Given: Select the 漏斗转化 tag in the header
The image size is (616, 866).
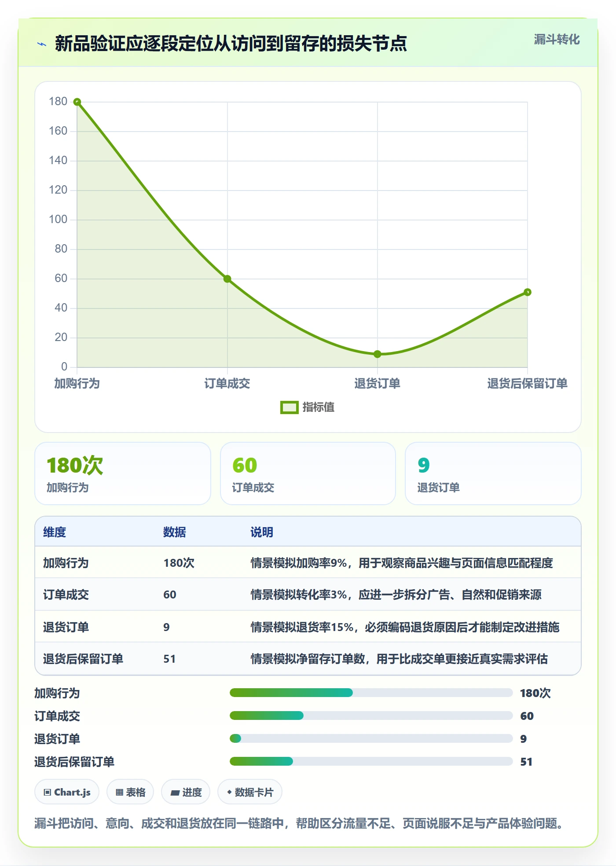Looking at the screenshot, I should tap(557, 40).
